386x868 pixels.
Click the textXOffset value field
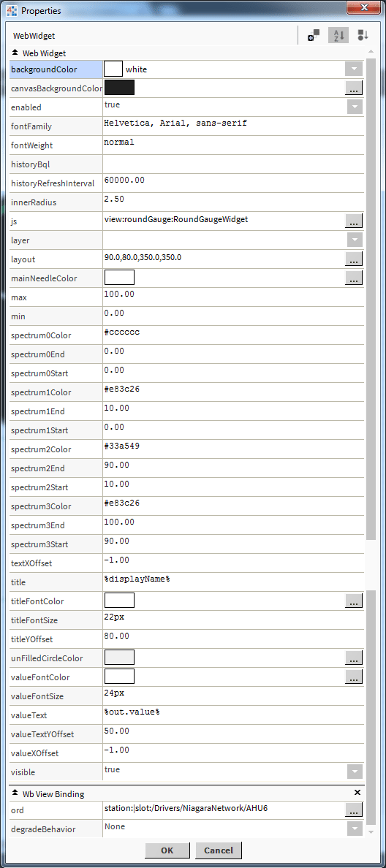(233, 563)
